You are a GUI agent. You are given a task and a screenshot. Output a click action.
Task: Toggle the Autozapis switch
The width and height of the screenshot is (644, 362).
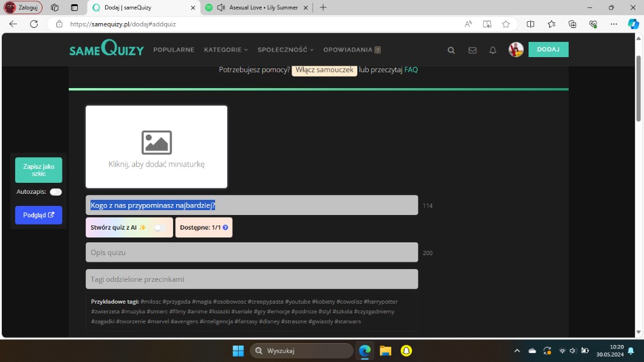click(56, 192)
